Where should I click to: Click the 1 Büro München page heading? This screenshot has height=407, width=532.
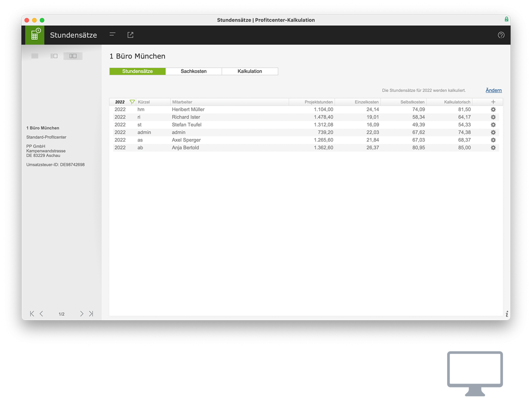[137, 56]
